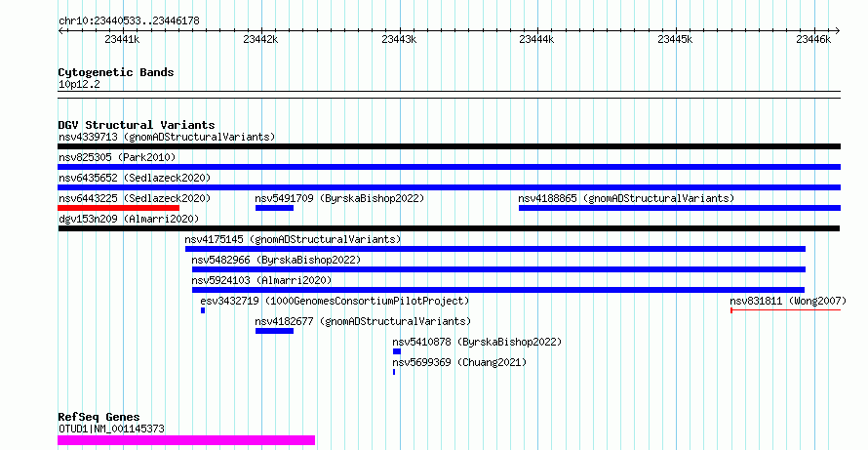This screenshot has width=868, height=450.
Task: Click the 23444k ruler tick label
Action: 536,39
